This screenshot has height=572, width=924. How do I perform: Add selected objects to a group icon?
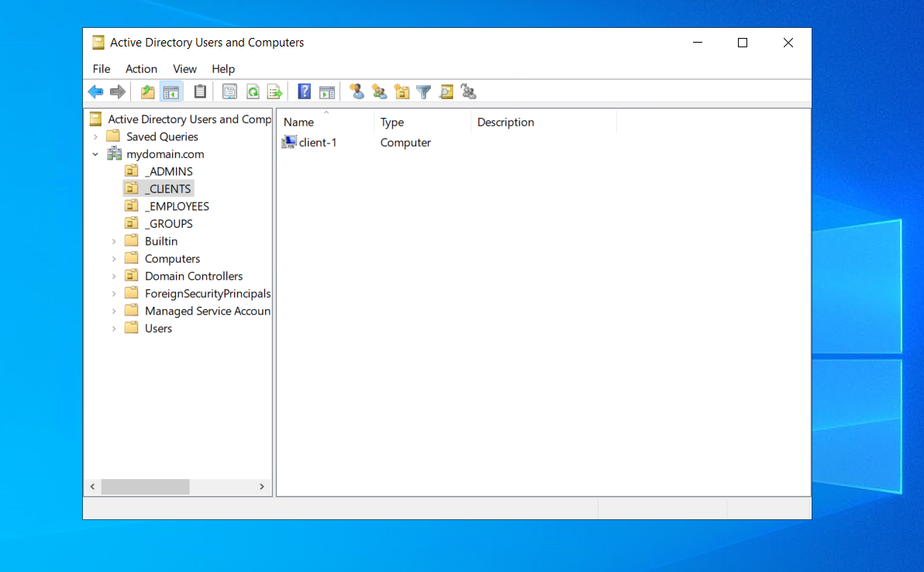pyautogui.click(x=468, y=91)
